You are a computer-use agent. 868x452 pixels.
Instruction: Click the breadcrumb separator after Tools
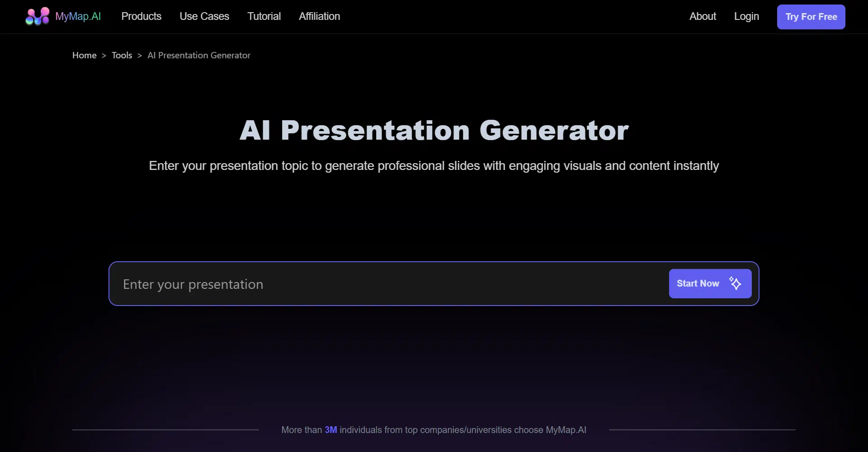point(140,56)
